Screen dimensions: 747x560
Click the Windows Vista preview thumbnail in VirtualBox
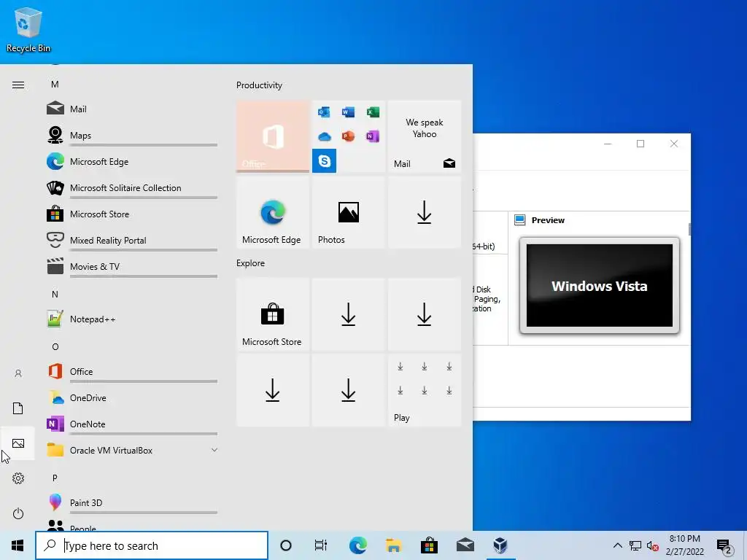tap(600, 286)
